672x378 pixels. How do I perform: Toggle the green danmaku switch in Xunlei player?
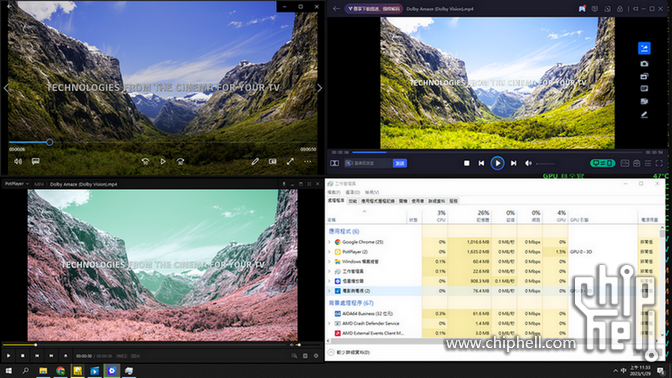click(602, 163)
